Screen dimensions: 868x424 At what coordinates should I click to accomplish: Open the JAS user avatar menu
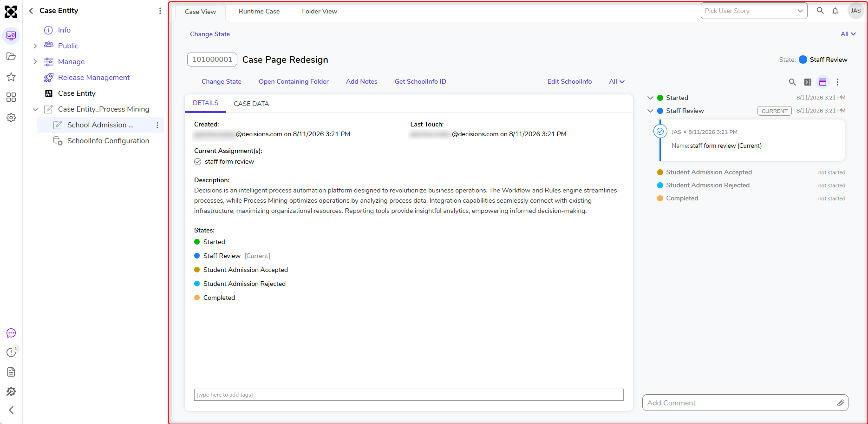coord(855,11)
